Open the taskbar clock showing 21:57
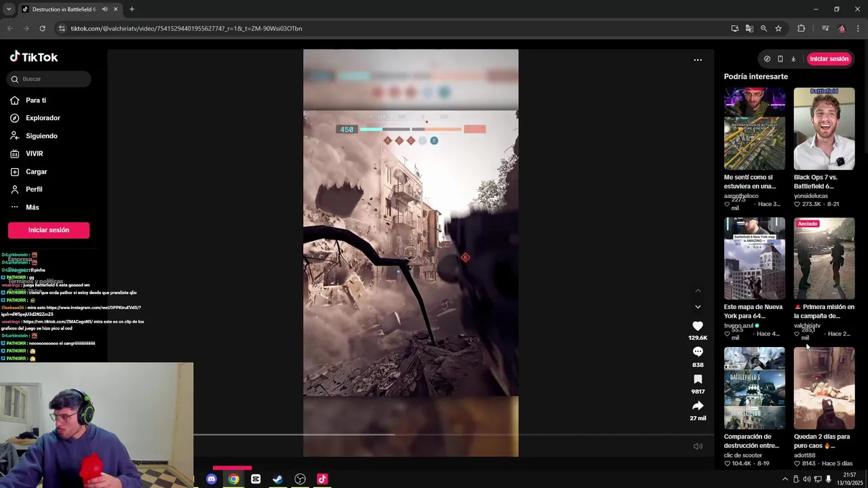 click(849, 479)
